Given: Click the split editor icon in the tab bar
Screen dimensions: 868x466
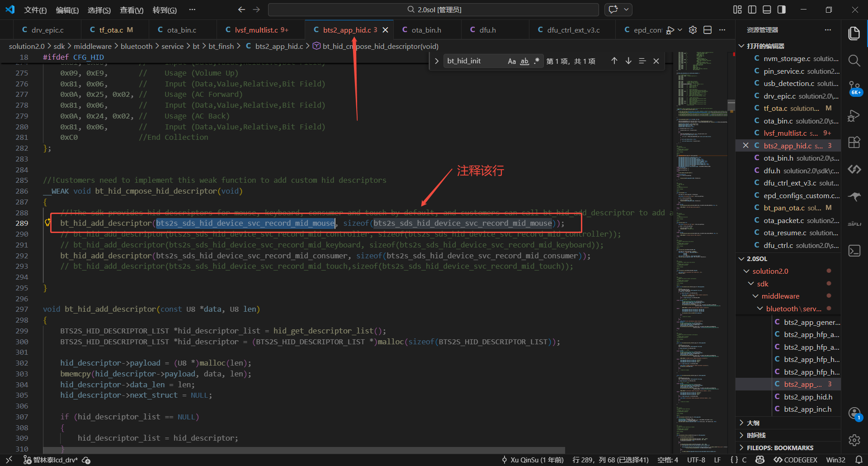Looking at the screenshot, I should pyautogui.click(x=708, y=30).
